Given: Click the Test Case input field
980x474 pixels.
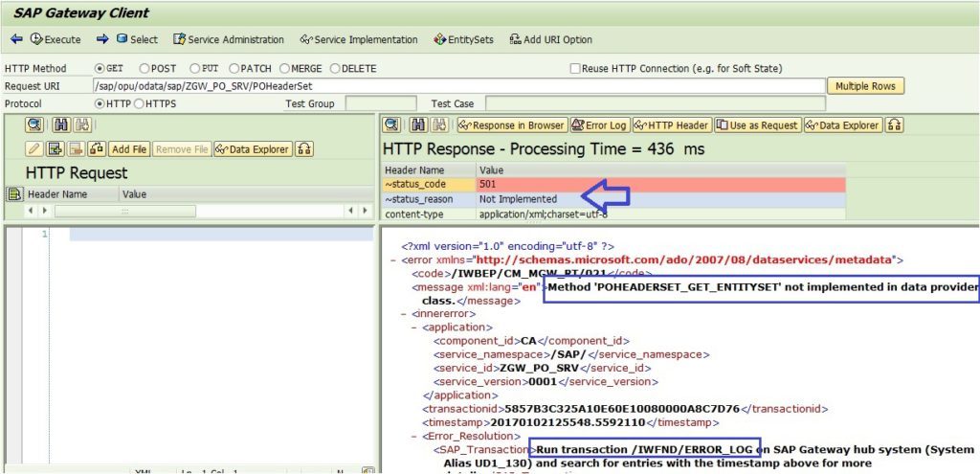Looking at the screenshot, I should click(x=655, y=103).
